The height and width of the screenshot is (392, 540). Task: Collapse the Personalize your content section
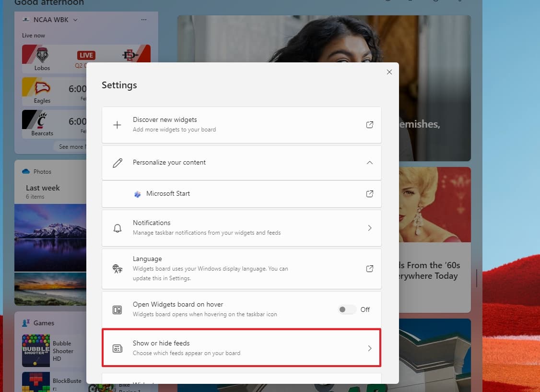coord(369,163)
